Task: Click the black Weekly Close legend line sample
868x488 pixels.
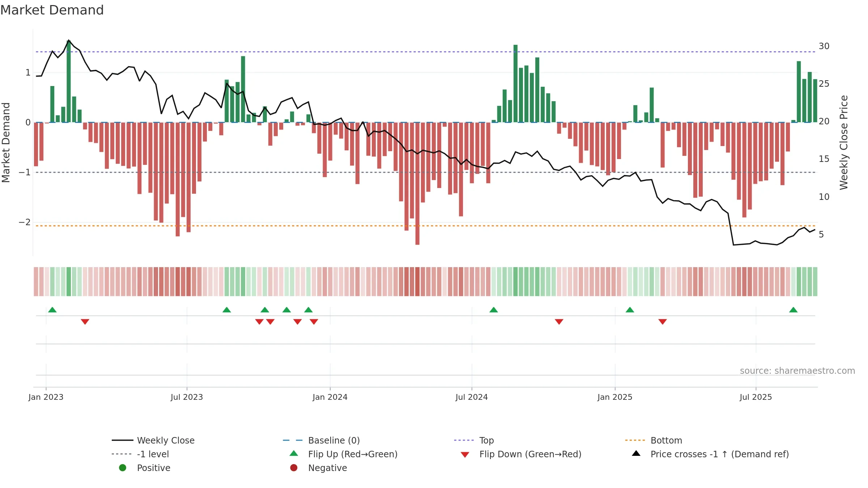Action: [x=123, y=440]
